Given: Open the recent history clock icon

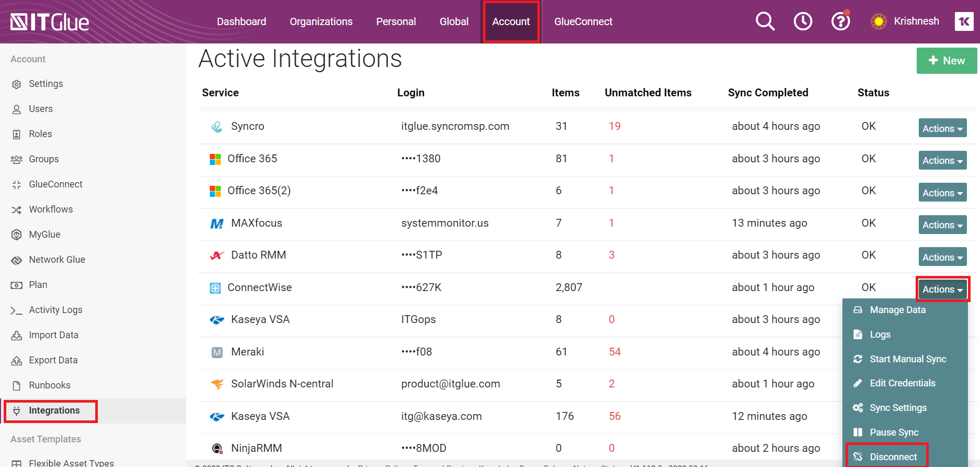Looking at the screenshot, I should pyautogui.click(x=803, y=21).
